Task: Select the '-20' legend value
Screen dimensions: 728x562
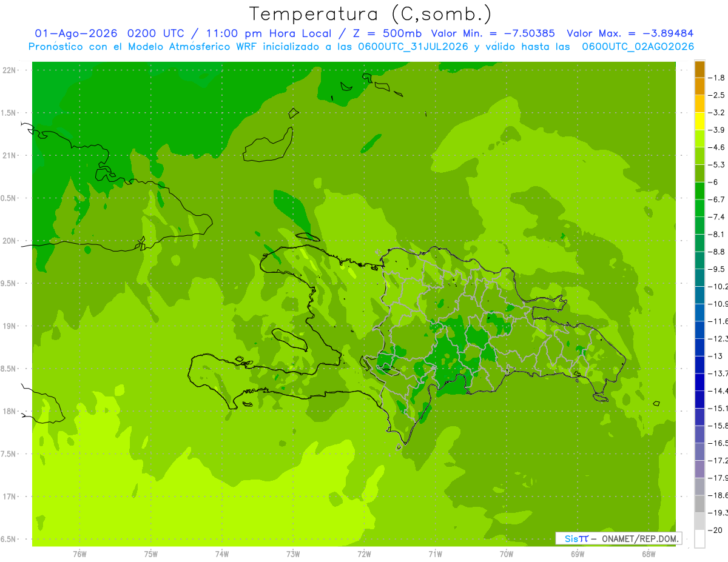Action: pos(715,530)
